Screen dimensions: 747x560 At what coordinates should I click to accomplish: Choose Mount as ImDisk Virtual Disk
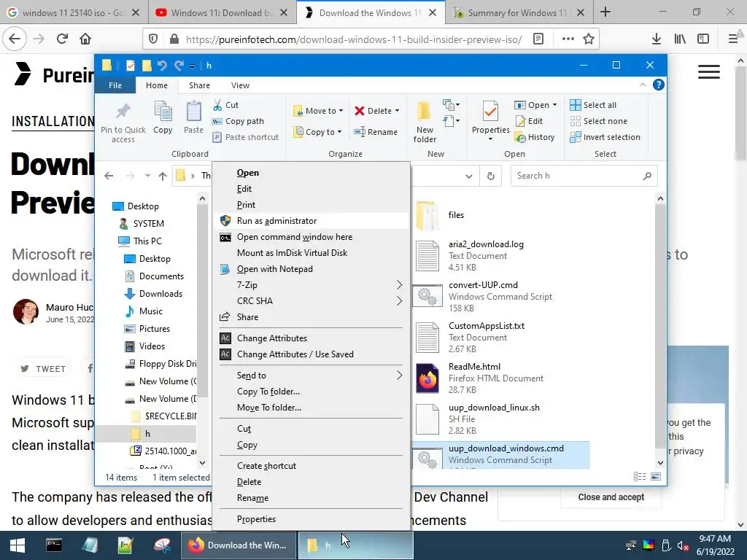click(311, 253)
